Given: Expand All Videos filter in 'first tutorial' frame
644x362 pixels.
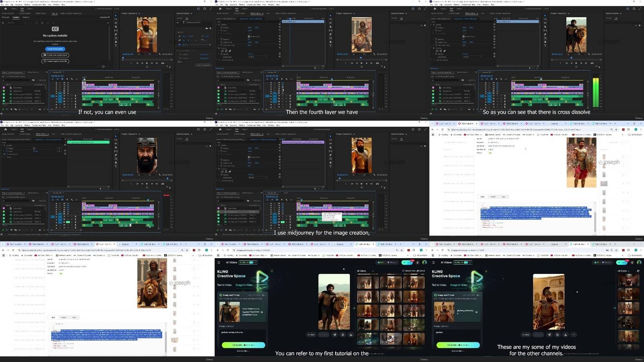Looking at the screenshot, I should tap(365, 271).
